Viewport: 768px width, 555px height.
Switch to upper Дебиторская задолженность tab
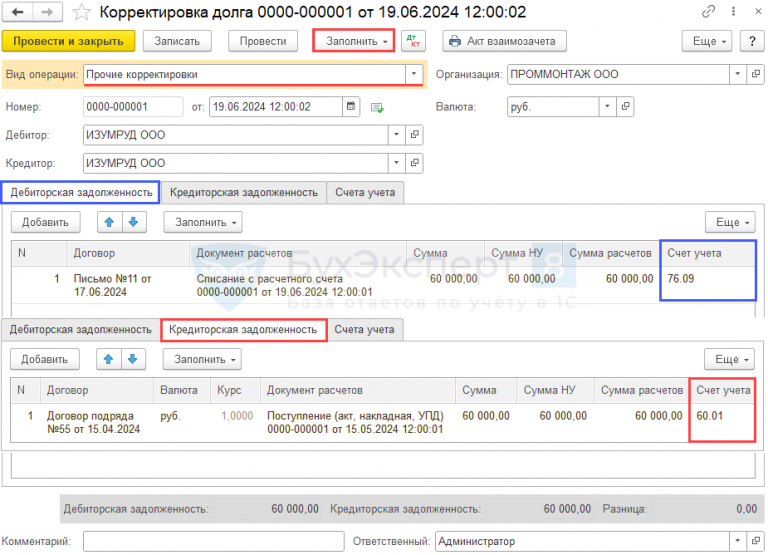(x=81, y=193)
